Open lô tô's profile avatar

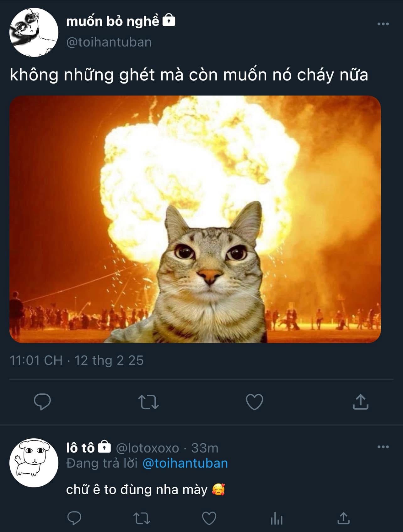pos(34,463)
